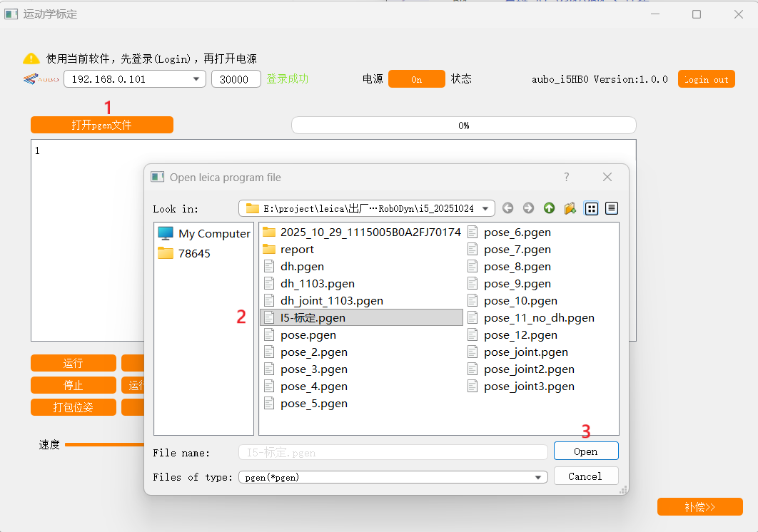Click the speed slider track

[103, 444]
